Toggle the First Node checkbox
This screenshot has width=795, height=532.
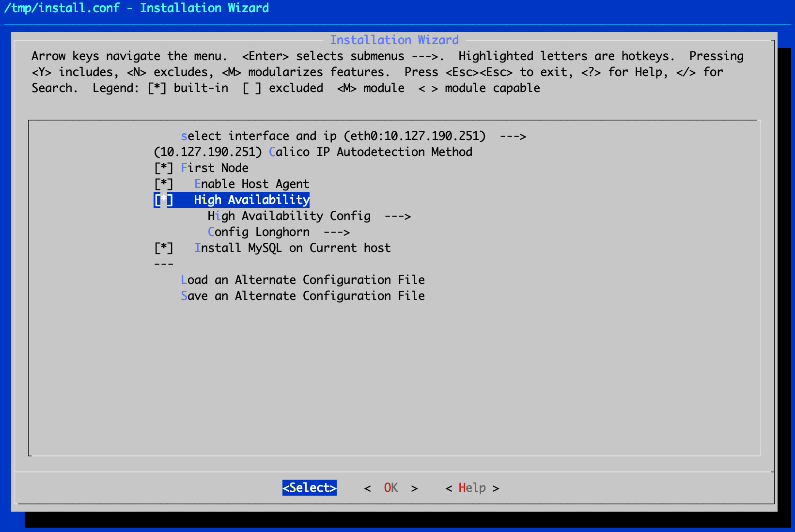click(164, 168)
